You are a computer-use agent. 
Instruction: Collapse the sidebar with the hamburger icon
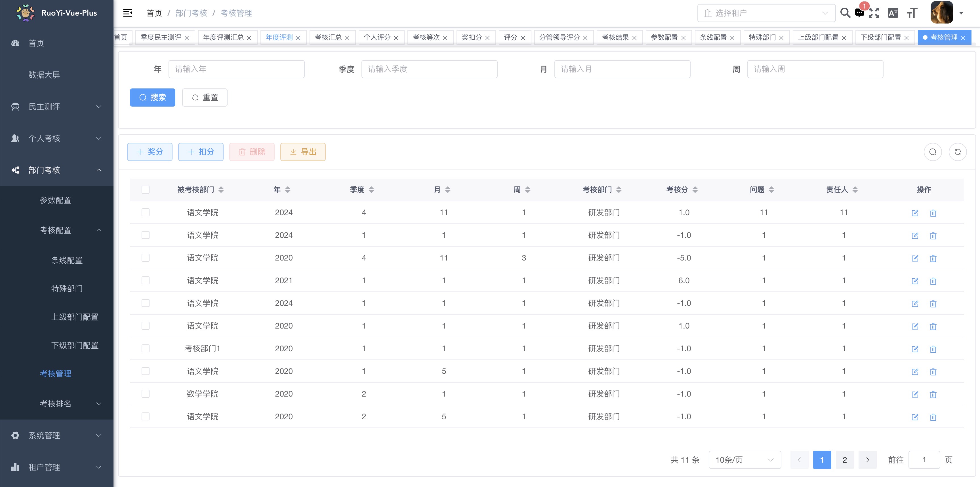(127, 13)
